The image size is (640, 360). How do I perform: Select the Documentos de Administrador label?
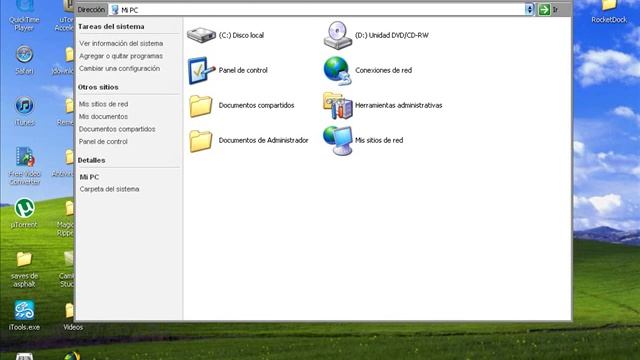click(263, 140)
